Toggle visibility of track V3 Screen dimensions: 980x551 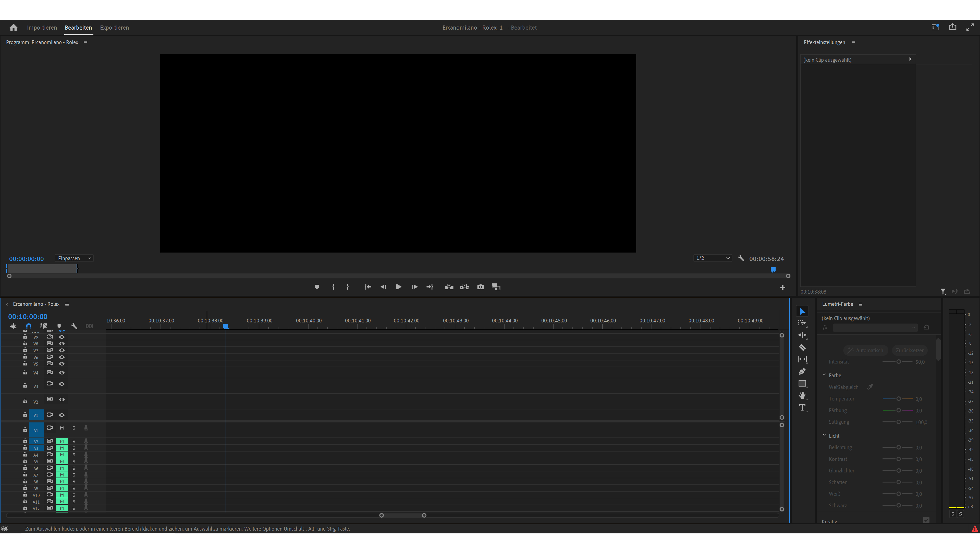pos(62,384)
